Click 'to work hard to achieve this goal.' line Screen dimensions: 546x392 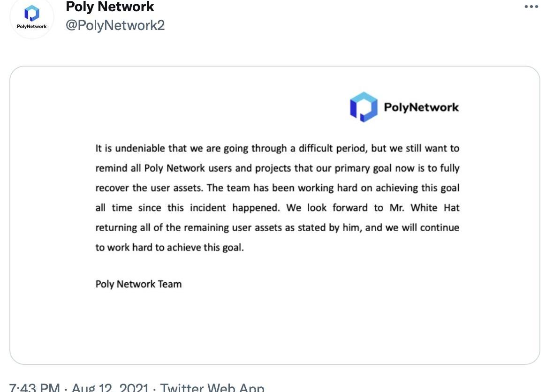pyautogui.click(x=169, y=248)
